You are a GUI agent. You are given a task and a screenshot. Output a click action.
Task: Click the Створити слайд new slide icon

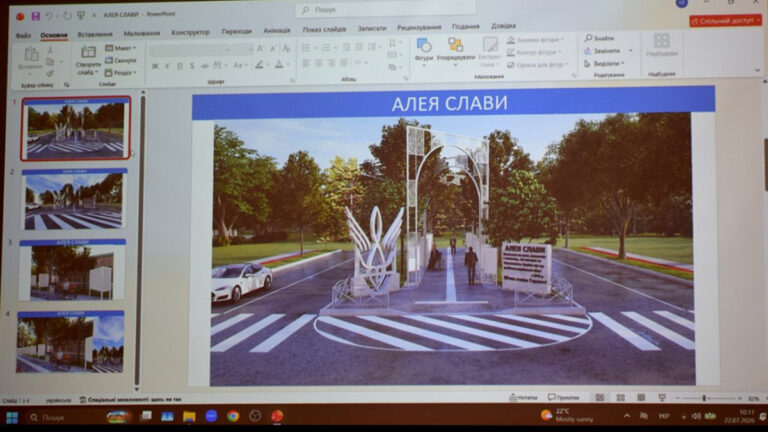88,51
